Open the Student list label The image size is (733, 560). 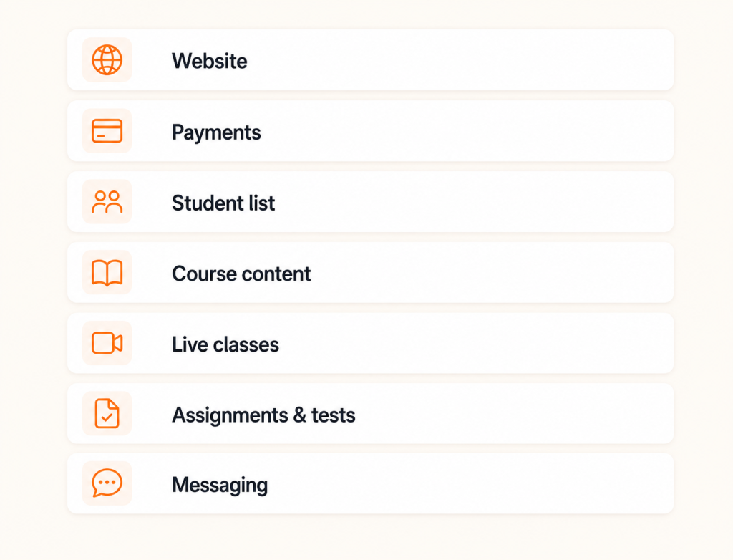coord(223,203)
